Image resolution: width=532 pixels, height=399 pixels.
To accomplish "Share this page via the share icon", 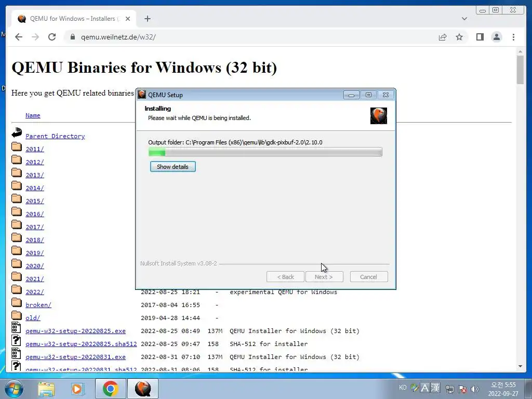I will pos(443,37).
